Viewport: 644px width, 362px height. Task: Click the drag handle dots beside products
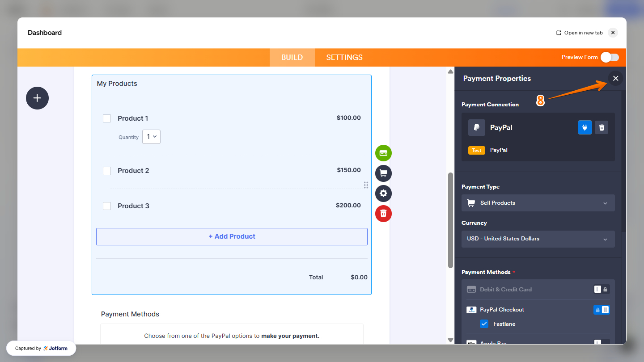(366, 185)
